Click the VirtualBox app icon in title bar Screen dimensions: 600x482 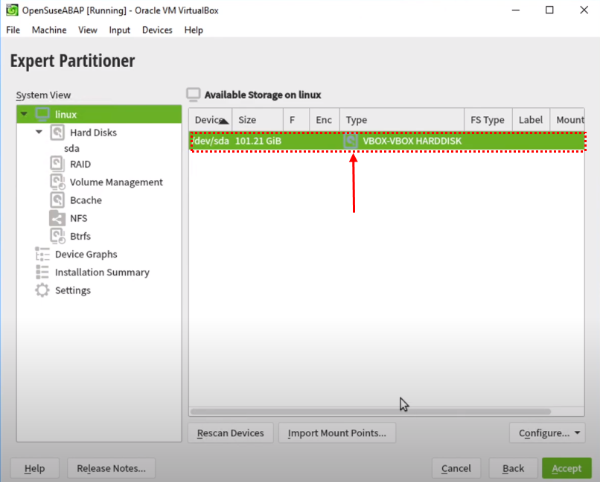[x=12, y=10]
